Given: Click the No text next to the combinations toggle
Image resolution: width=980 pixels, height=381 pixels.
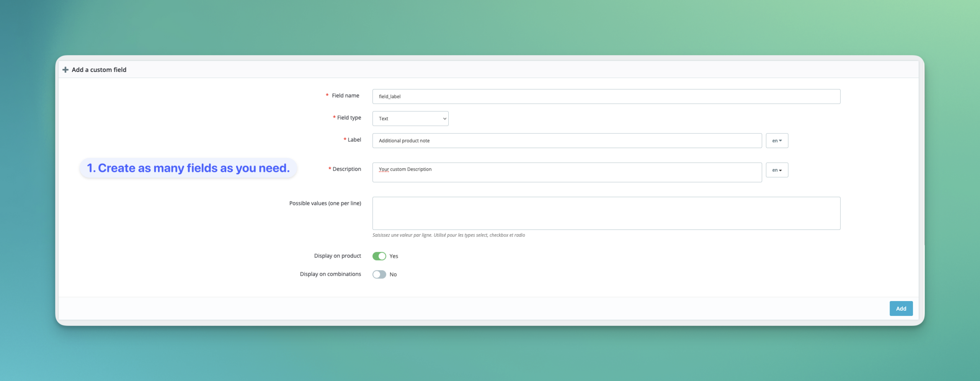Looking at the screenshot, I should [x=393, y=275].
